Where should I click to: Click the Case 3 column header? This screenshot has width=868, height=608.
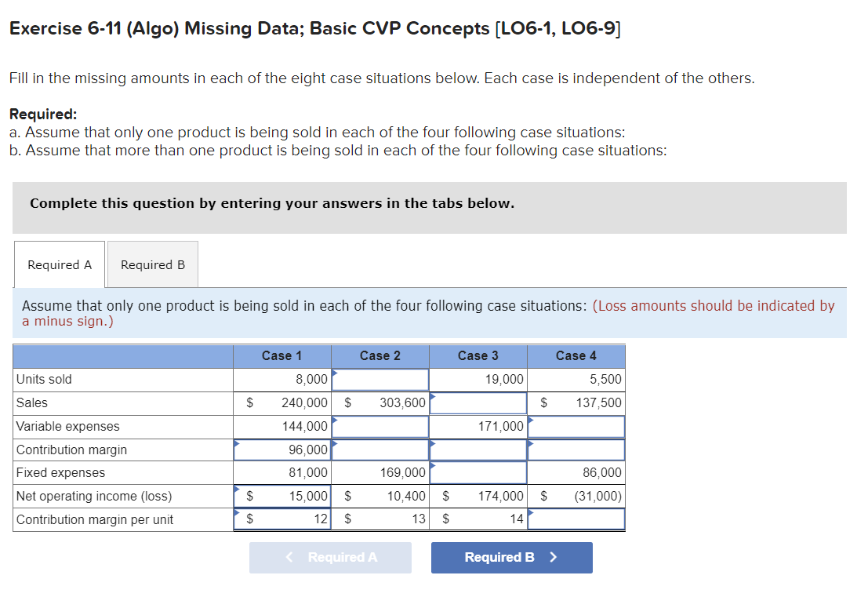click(x=478, y=355)
